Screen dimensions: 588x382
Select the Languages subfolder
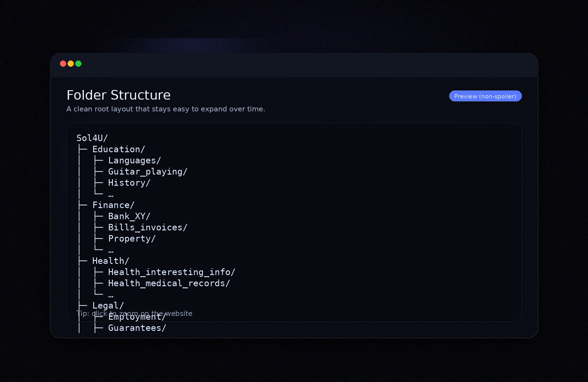(135, 160)
